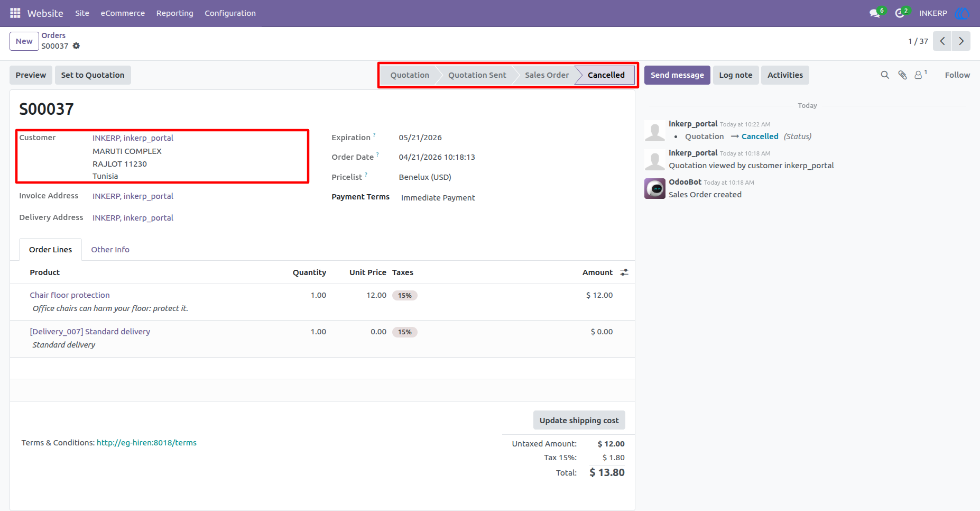
Task: Expand the Configuration menu
Action: 230,13
